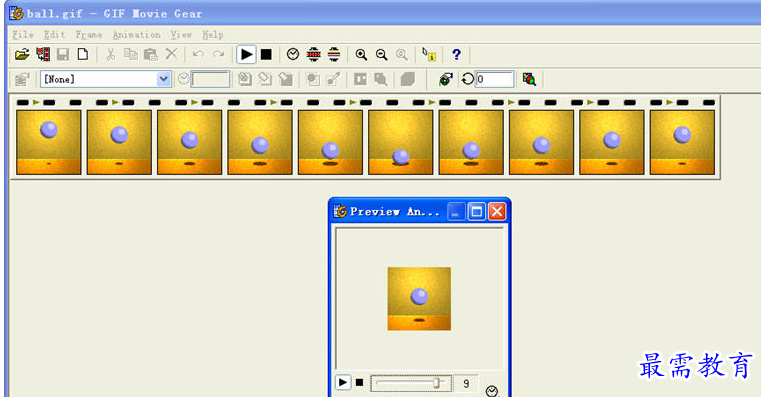Open a file with the folder icon
This screenshot has width=761, height=397.
tap(22, 54)
